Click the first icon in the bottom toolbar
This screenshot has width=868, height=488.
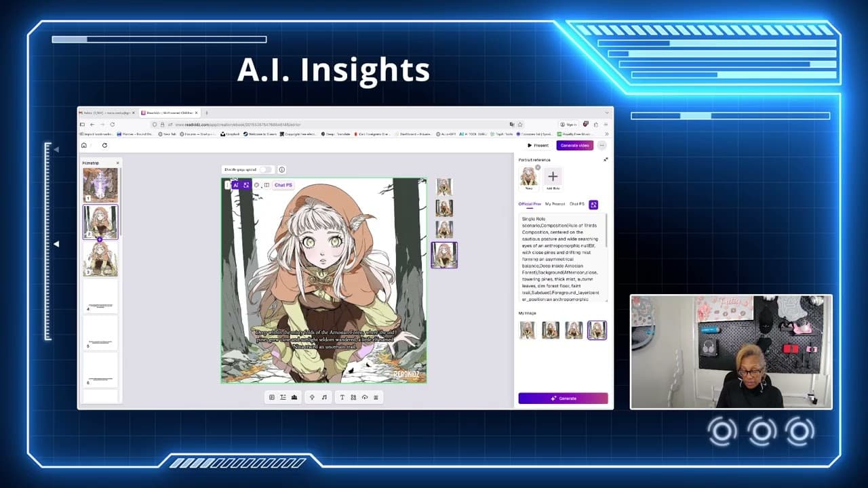pos(272,397)
